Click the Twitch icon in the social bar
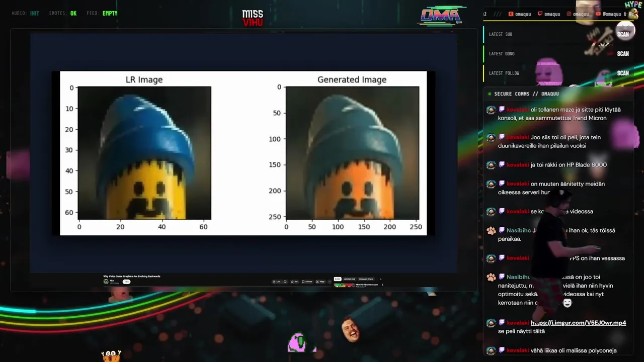The width and height of the screenshot is (644, 362). (540, 14)
